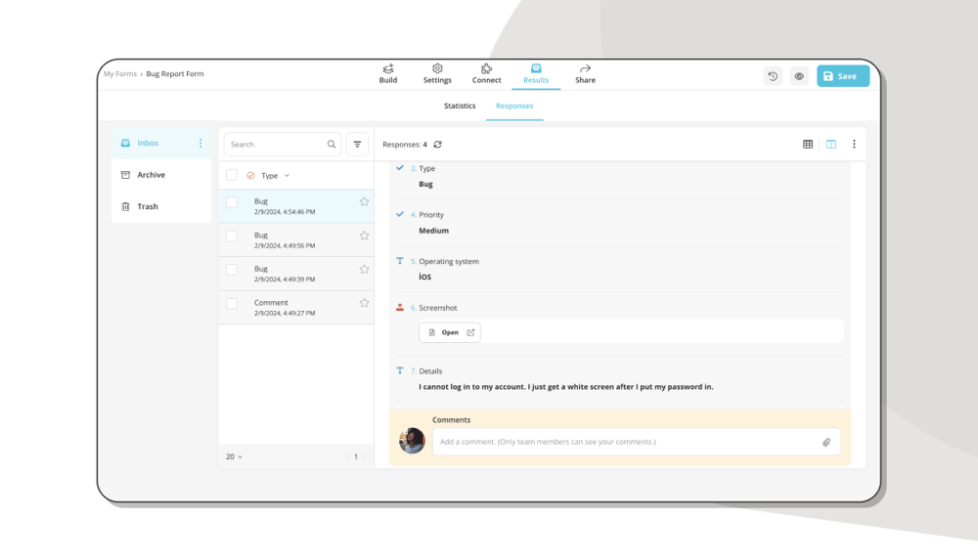
Task: Click the refresh responses icon
Action: tap(437, 145)
